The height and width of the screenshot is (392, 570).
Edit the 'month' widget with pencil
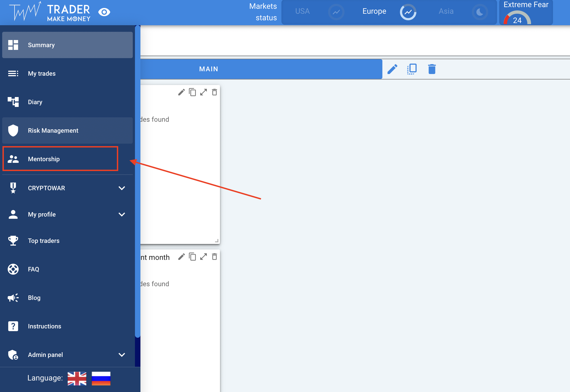click(x=181, y=257)
